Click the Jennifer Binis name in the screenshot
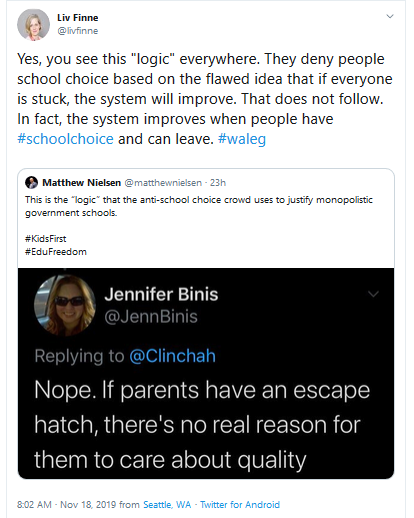 [161, 294]
